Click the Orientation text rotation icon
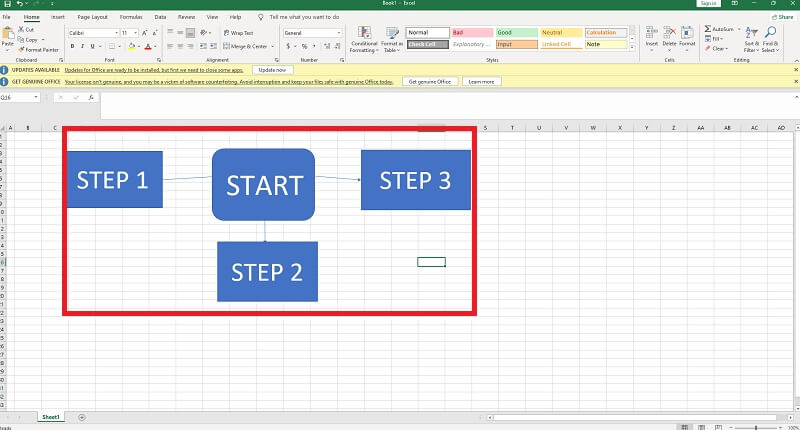Viewport: 800px width, 430px height. 204,33
